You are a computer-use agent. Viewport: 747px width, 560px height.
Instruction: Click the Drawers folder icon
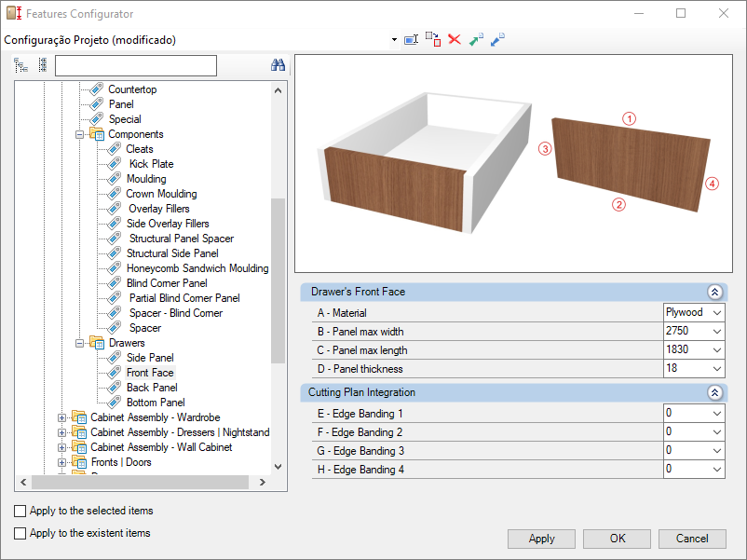(97, 343)
